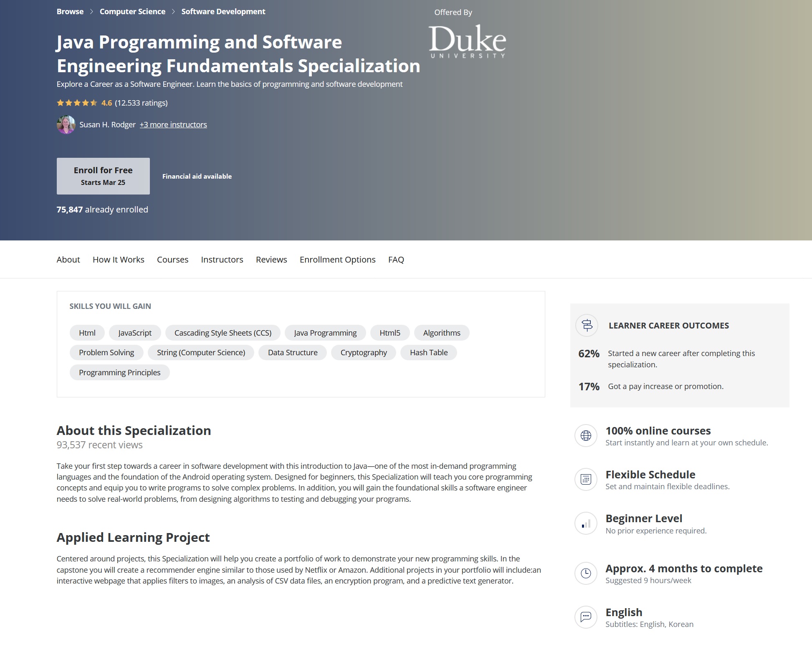Viewport: 812px width, 647px height.
Task: Click the Flexible Schedule heading
Action: (650, 475)
